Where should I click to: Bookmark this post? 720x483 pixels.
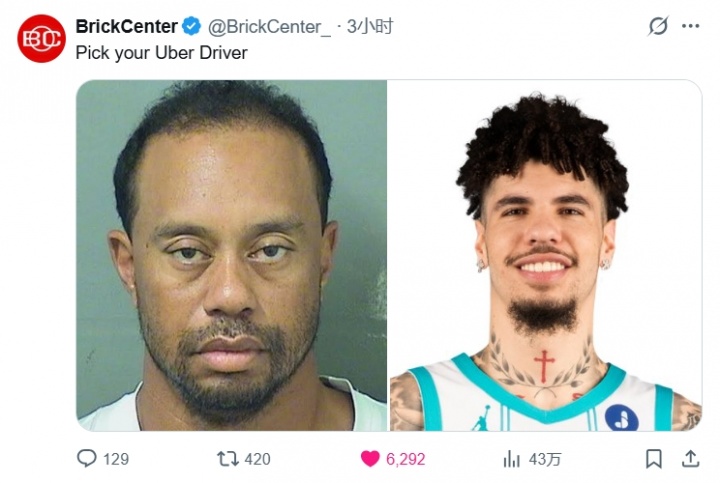653,459
